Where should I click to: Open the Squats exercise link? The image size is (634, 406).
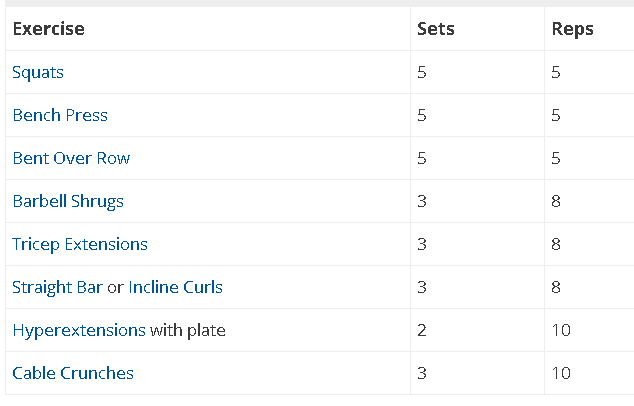(x=38, y=72)
